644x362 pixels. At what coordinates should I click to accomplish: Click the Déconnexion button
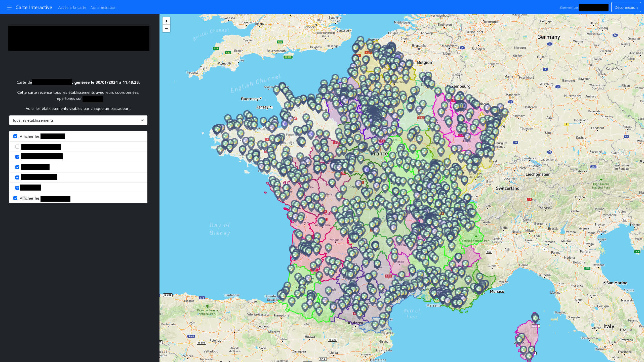[x=626, y=7]
